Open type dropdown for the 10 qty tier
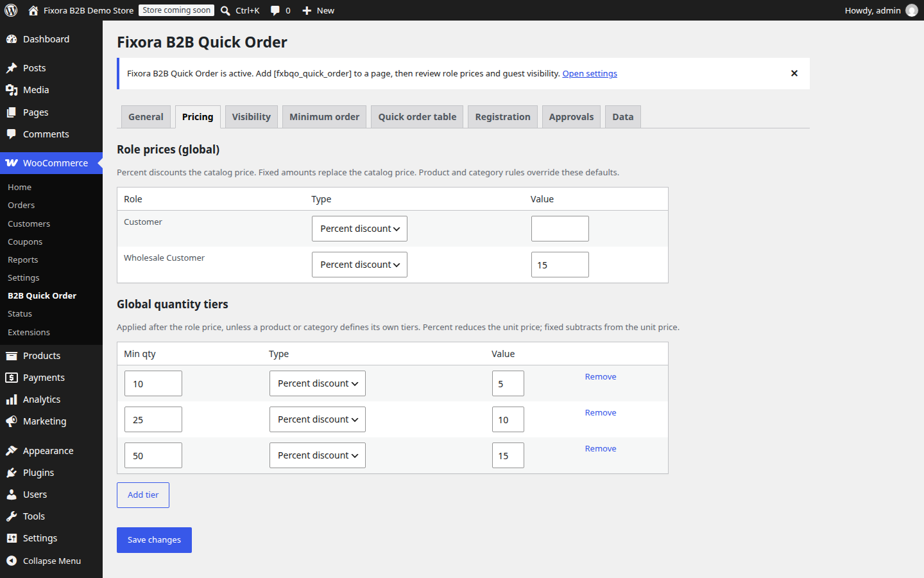924x578 pixels. (318, 383)
